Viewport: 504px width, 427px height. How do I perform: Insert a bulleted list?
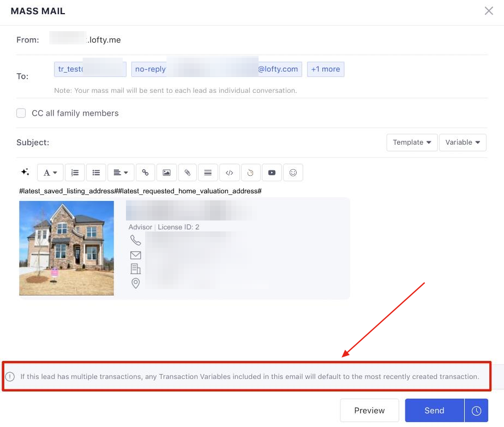tap(96, 173)
